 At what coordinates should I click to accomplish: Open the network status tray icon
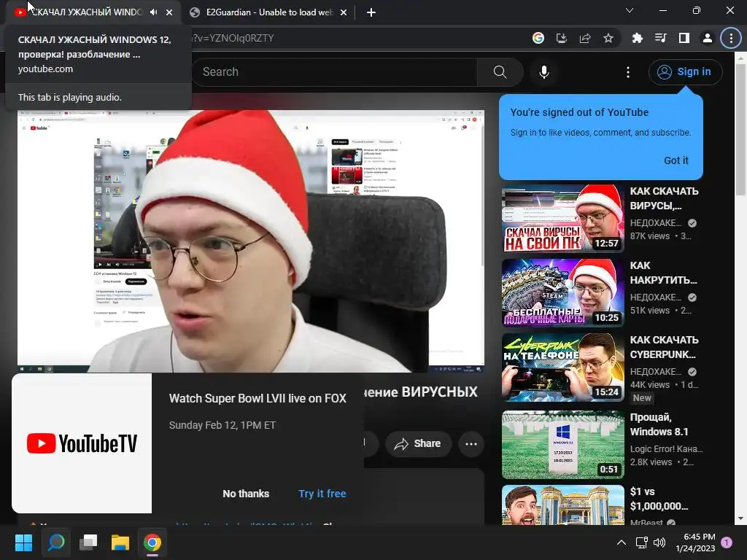tap(642, 542)
